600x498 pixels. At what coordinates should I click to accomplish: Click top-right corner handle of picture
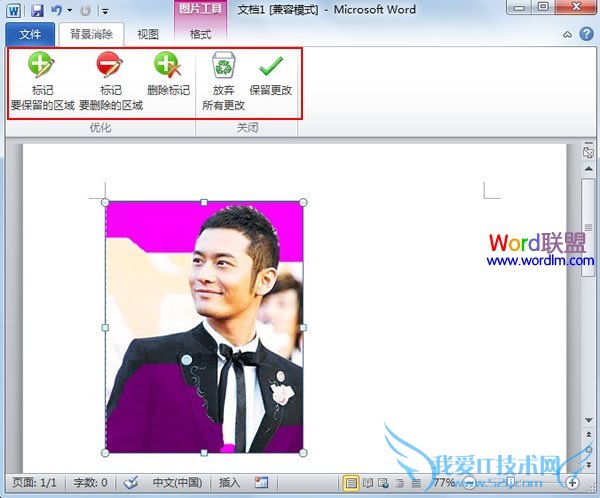[x=303, y=202]
